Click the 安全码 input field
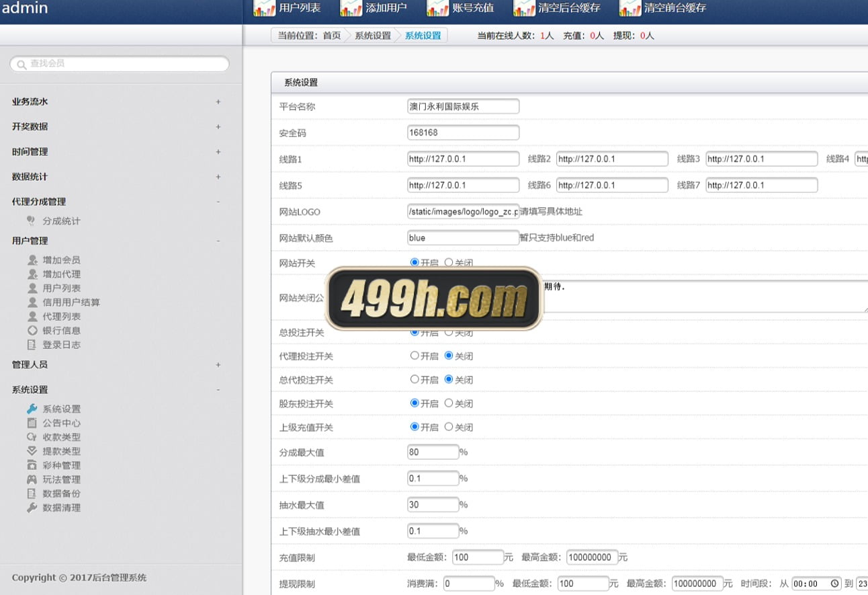 (463, 132)
